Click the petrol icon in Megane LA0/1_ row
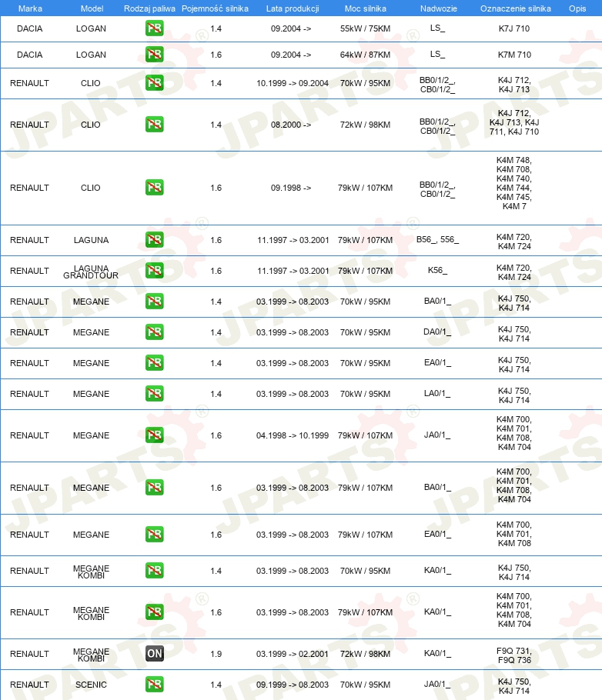Image resolution: width=602 pixels, height=700 pixels. (x=154, y=394)
